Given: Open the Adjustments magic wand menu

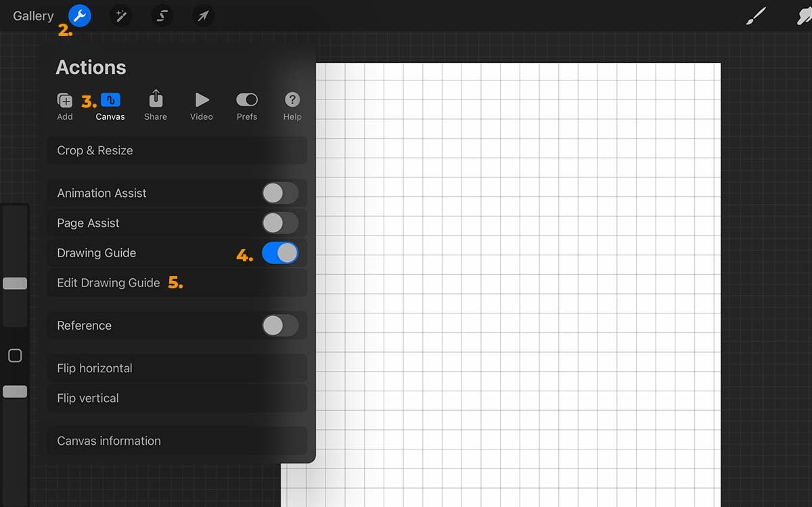Looking at the screenshot, I should pyautogui.click(x=120, y=16).
